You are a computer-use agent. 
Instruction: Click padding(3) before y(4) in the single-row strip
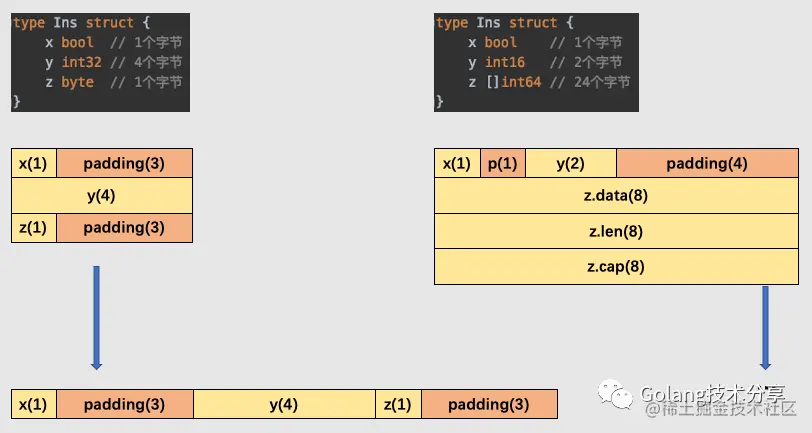pos(125,404)
